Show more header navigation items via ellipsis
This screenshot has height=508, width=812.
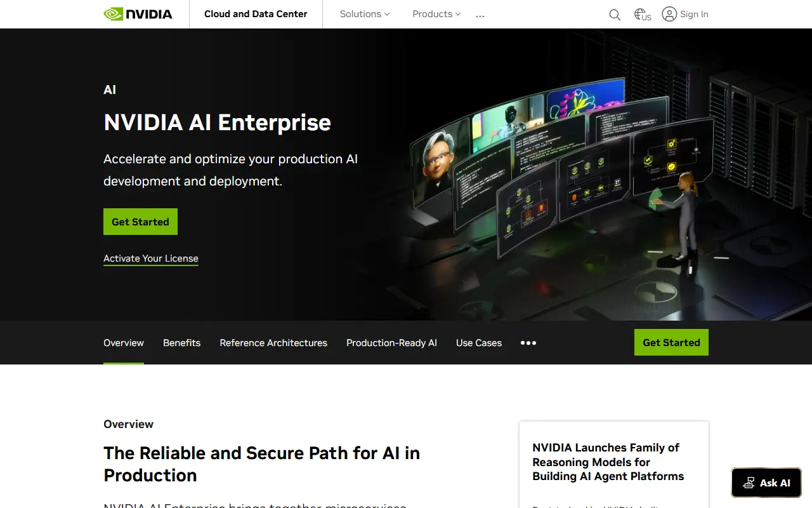pos(480,15)
